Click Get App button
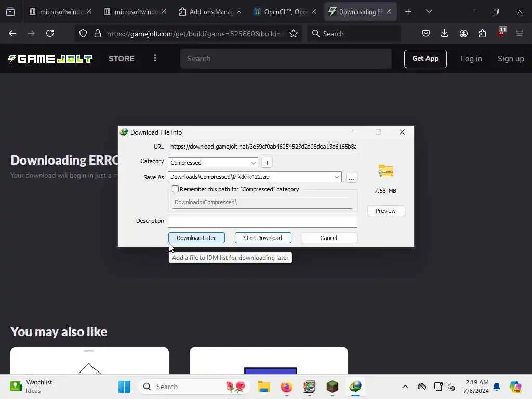 tap(425, 59)
